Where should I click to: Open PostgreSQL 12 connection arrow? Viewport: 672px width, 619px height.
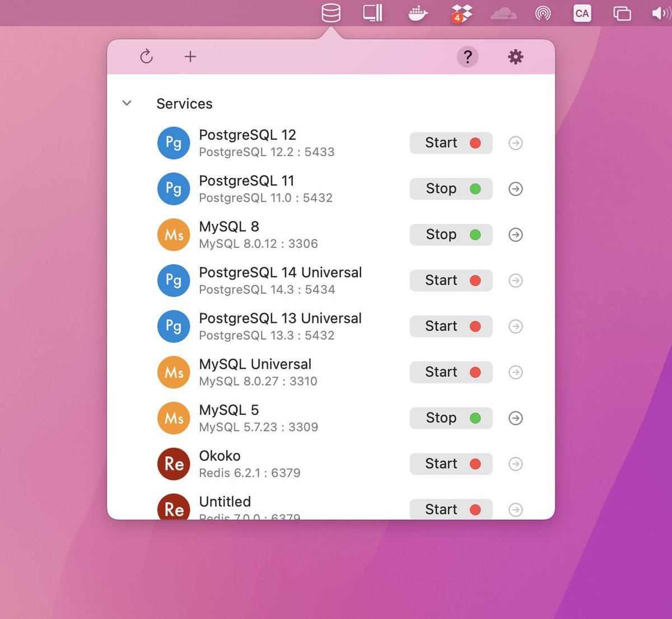pyautogui.click(x=516, y=143)
